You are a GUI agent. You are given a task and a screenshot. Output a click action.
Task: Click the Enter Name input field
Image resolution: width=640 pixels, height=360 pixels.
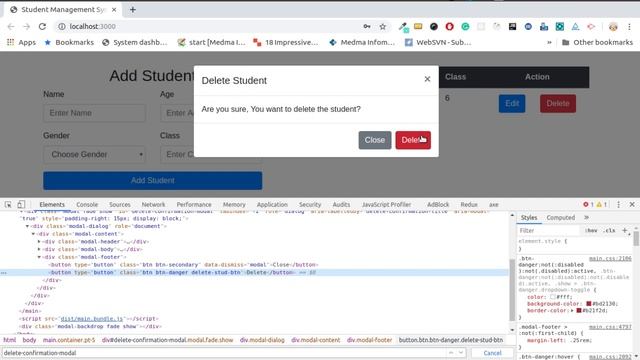[x=94, y=113]
